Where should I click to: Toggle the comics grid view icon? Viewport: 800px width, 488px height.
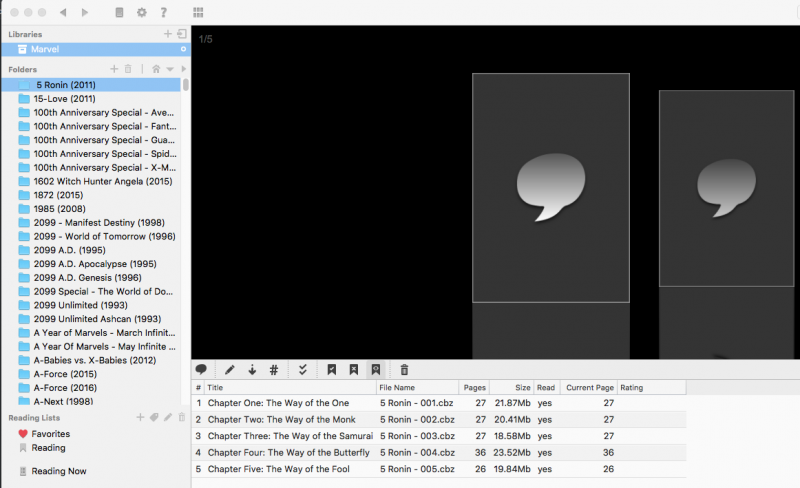(x=198, y=12)
